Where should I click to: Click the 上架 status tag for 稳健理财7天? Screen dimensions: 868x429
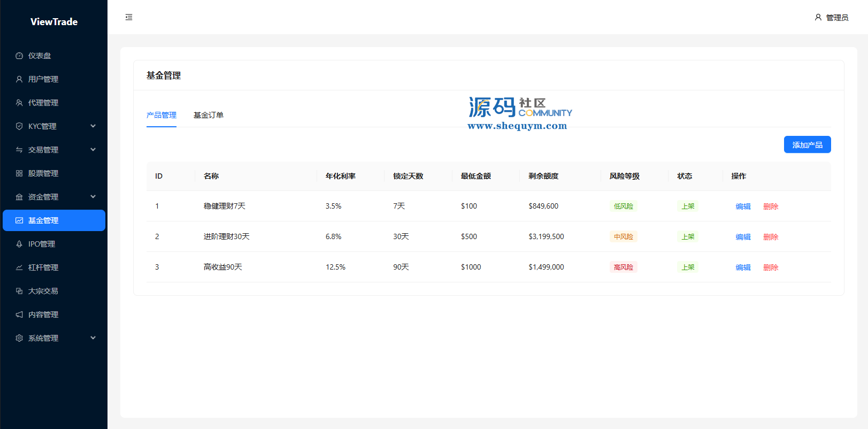688,206
